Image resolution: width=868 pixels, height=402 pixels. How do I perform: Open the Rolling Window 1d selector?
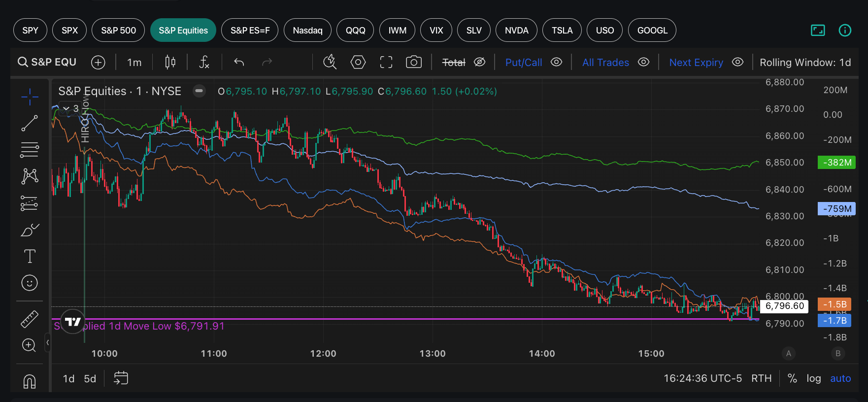pos(805,63)
